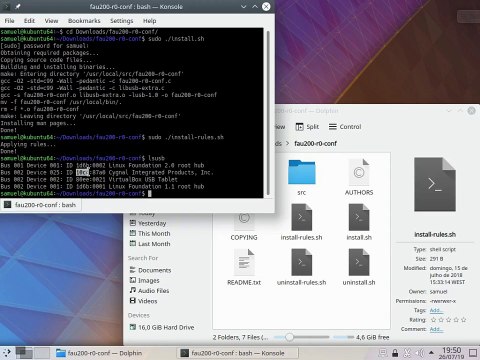Image resolution: width=480 pixels, height=360 pixels.
Task: Select Last Month in Dolphin sidebar
Action: tap(150, 244)
